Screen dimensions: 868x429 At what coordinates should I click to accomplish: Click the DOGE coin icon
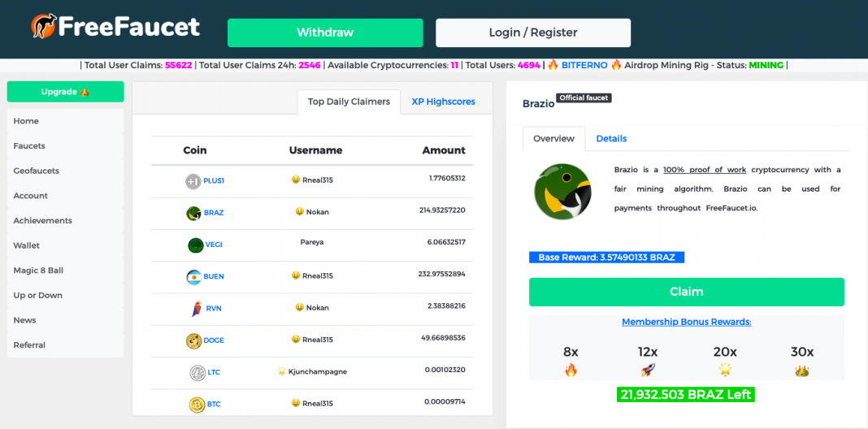coord(193,340)
